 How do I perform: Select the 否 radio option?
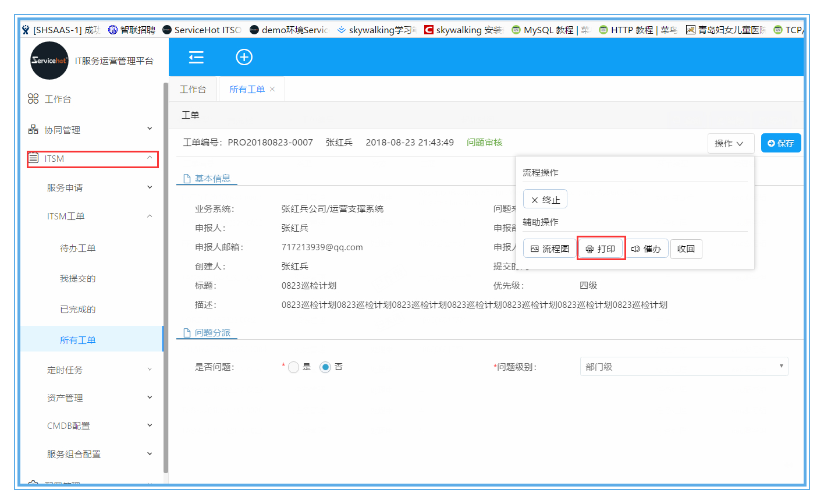point(325,367)
